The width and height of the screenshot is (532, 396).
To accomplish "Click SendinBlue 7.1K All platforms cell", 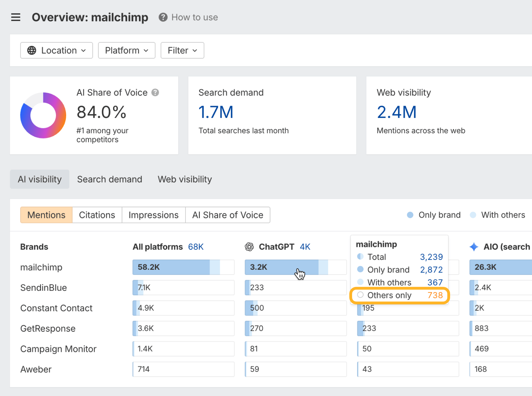I will pos(183,288).
